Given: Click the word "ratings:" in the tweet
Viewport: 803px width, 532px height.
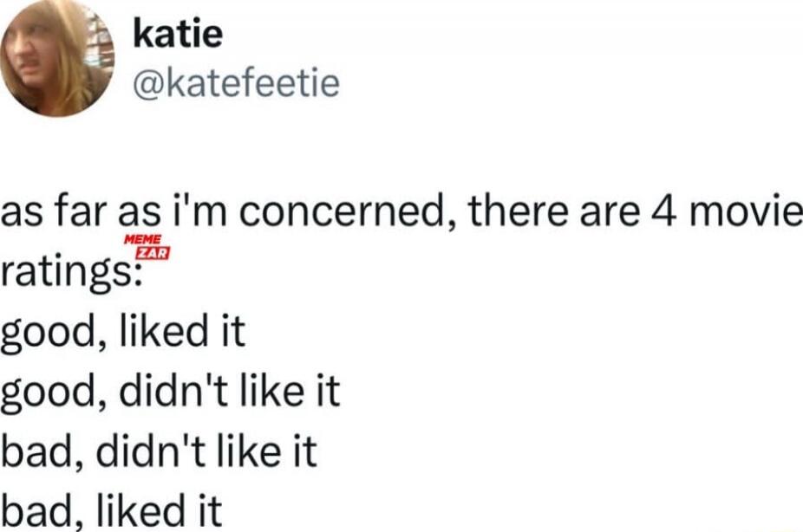Looking at the screenshot, I should pyautogui.click(x=71, y=272).
